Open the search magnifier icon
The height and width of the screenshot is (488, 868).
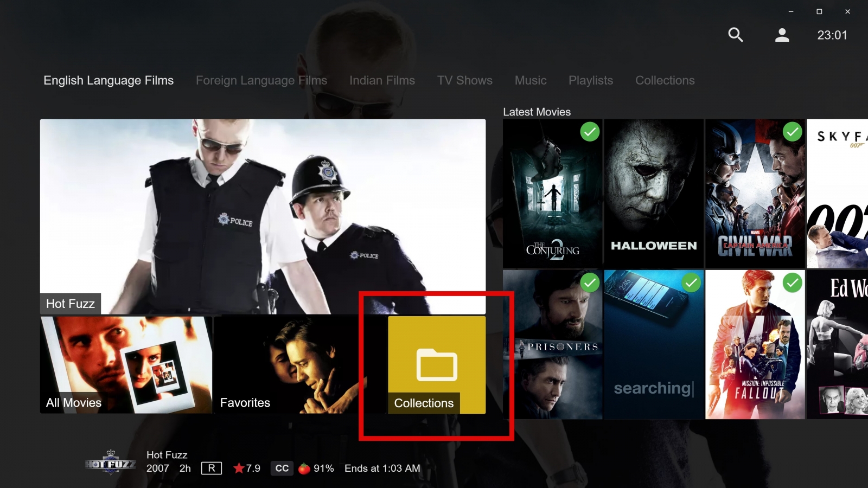735,35
